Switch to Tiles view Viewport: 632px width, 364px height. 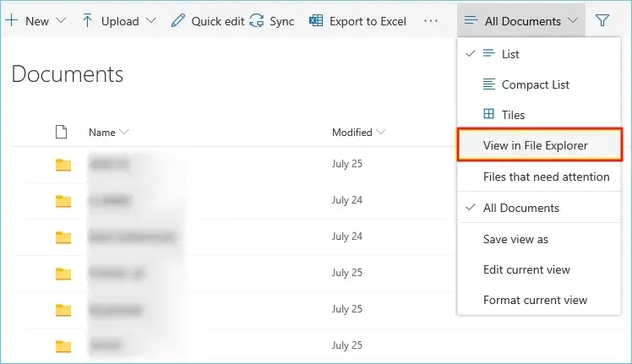click(x=539, y=115)
